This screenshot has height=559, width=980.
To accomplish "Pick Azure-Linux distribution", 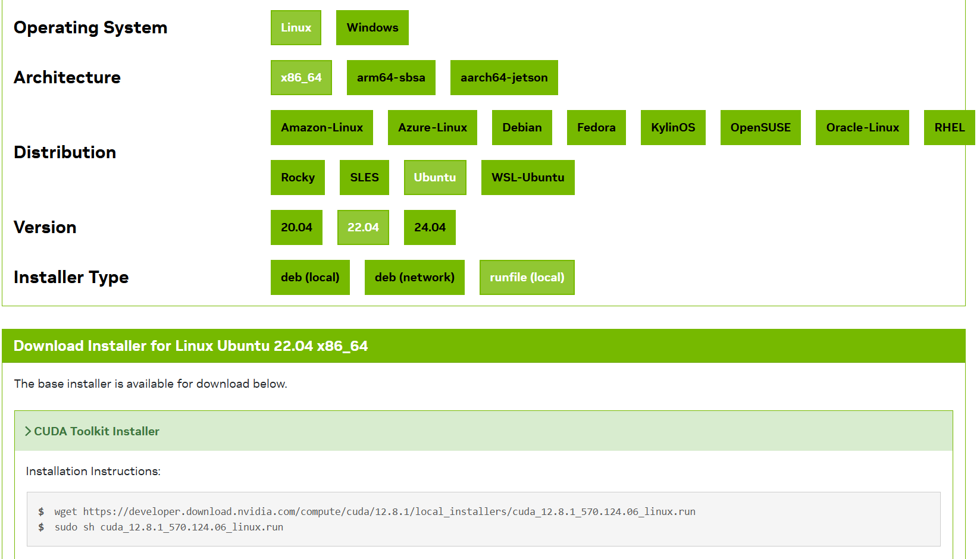I will point(433,127).
